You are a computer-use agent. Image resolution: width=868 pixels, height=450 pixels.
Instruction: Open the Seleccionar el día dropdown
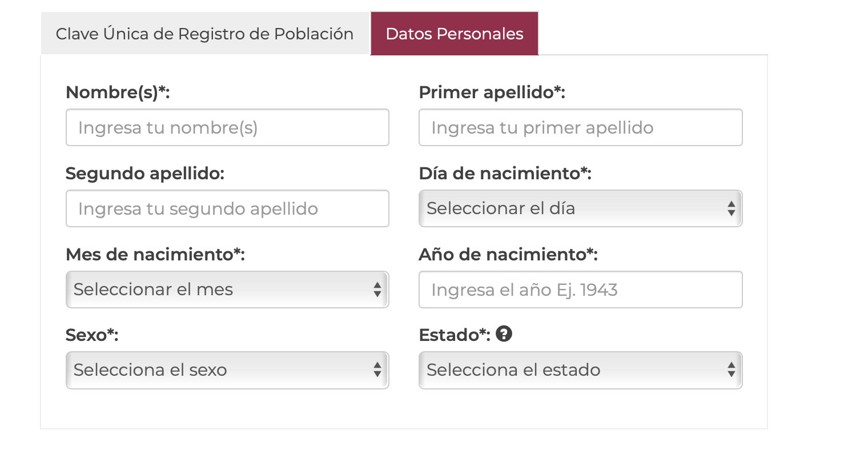580,208
